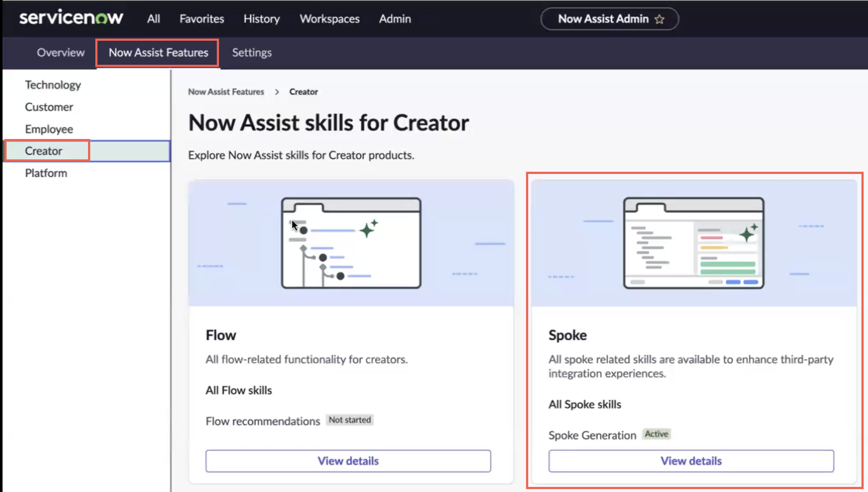Screen dimensions: 868x492
Task: Click the Now Assist skills for Creator heading
Action: [x=329, y=123]
